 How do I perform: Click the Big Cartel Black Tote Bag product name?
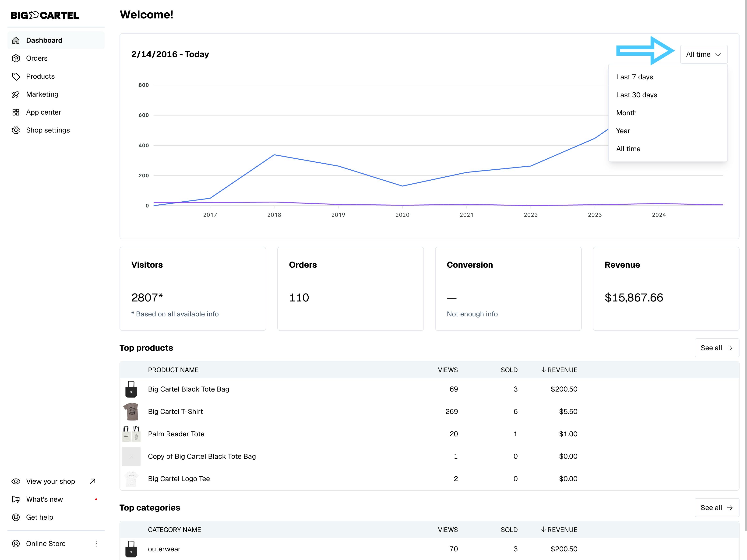tap(188, 389)
